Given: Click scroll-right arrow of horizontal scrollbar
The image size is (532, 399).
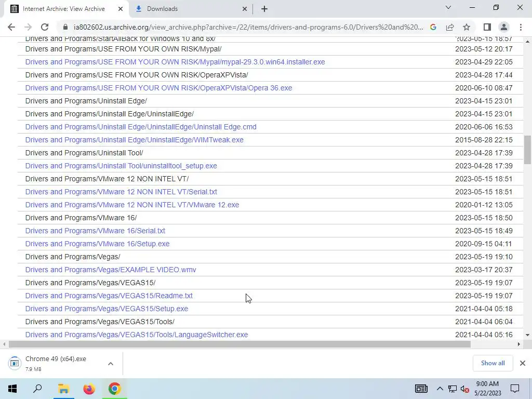Looking at the screenshot, I should 519,344.
